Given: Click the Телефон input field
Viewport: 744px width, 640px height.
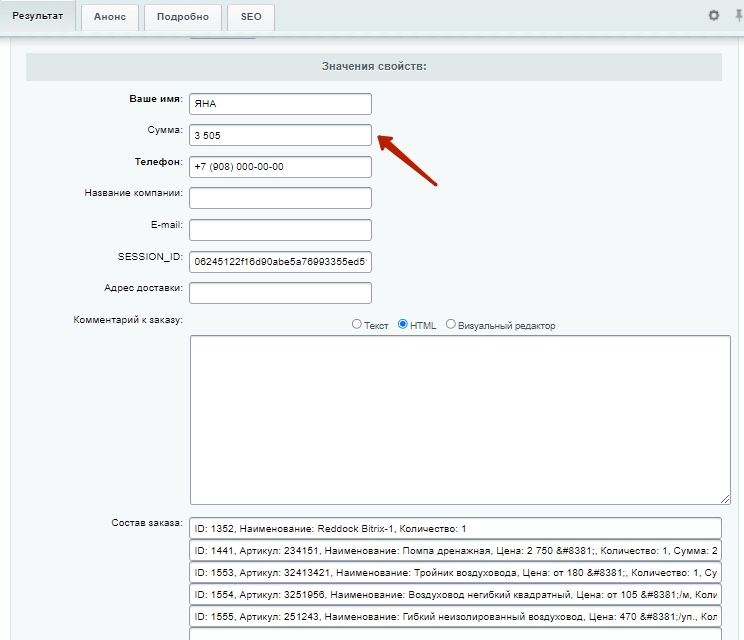Looking at the screenshot, I should (280, 167).
